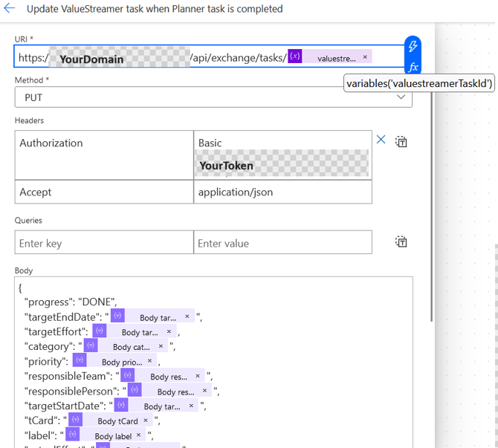Click the application/json header value field
This screenshot has width=498, height=448.
(282, 192)
